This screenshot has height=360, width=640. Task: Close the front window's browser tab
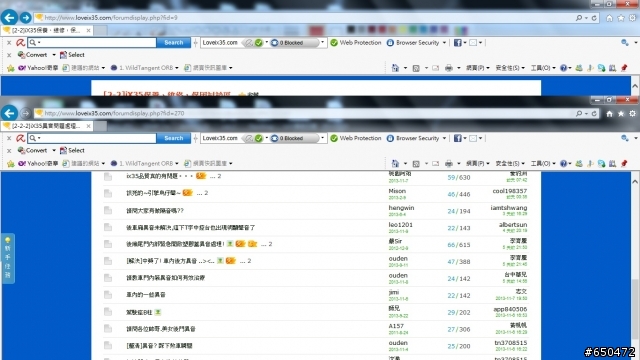click(x=88, y=126)
